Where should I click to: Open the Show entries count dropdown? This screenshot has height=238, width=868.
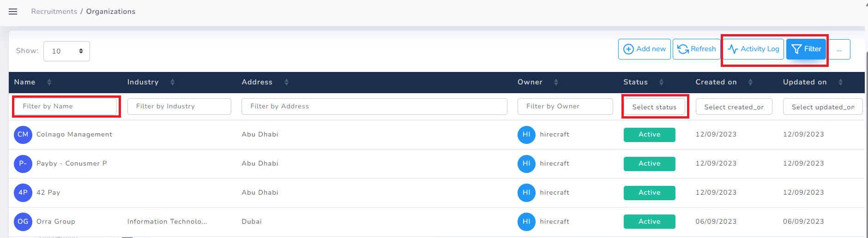[66, 51]
